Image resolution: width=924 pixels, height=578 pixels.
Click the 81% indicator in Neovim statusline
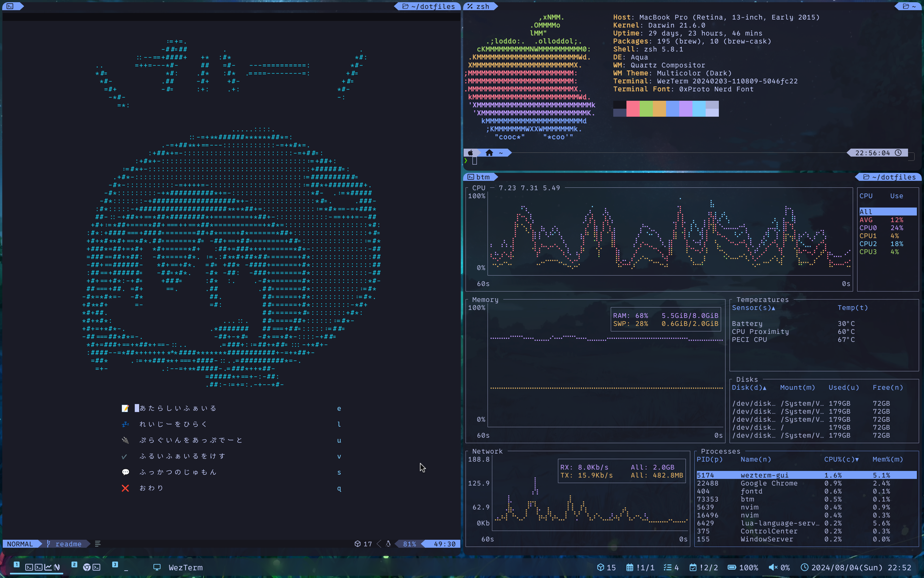(409, 544)
